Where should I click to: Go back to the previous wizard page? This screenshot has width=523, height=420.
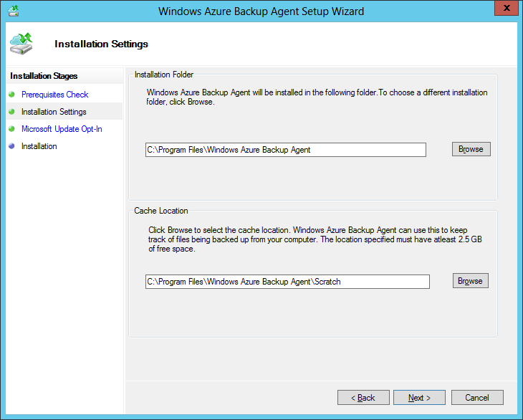tap(363, 398)
